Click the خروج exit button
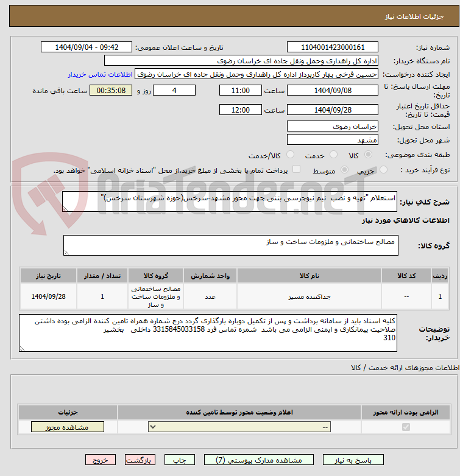 coord(101,460)
